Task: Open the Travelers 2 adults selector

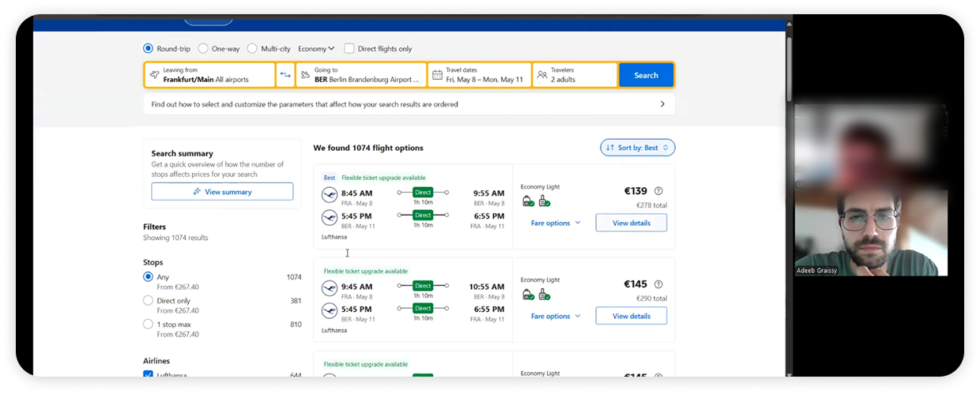Action: click(575, 75)
